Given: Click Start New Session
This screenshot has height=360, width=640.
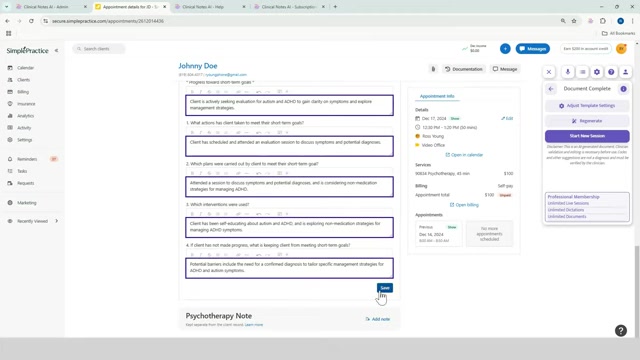Looking at the screenshot, I should (x=587, y=136).
